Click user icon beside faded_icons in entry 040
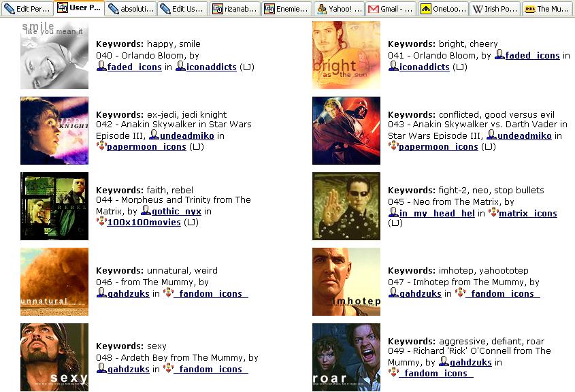 [x=101, y=67]
